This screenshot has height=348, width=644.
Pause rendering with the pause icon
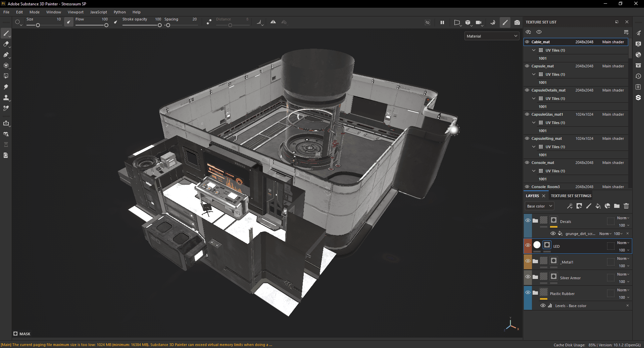(x=442, y=22)
